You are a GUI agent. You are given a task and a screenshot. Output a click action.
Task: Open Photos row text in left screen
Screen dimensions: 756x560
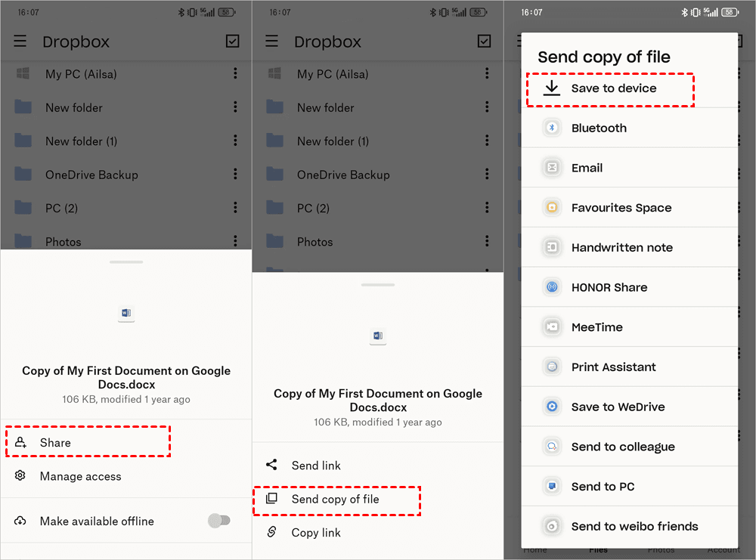pyautogui.click(x=64, y=241)
